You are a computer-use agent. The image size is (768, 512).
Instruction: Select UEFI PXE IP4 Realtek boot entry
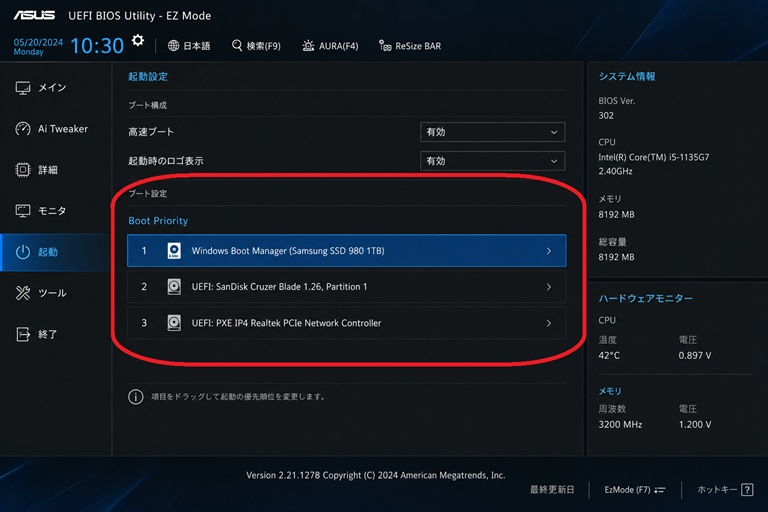click(346, 323)
